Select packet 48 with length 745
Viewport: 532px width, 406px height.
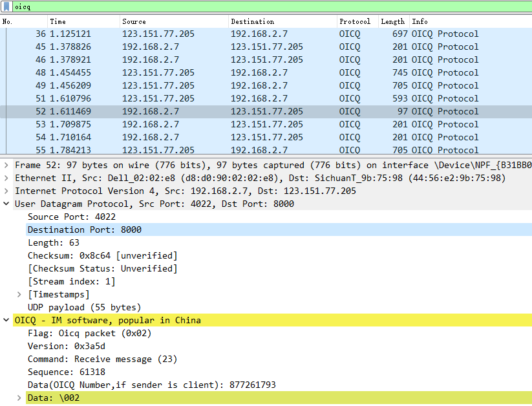[x=194, y=72]
